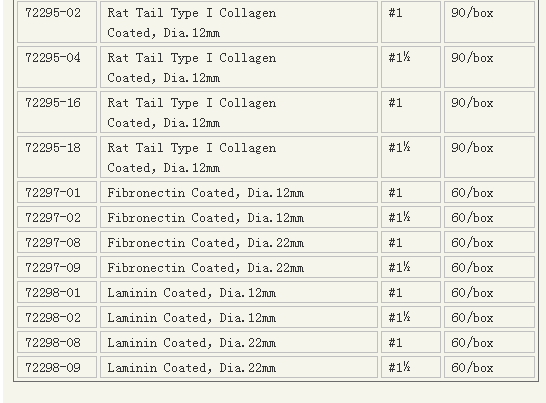Click catalog number 72298-02
546x403 pixels.
(x=53, y=318)
